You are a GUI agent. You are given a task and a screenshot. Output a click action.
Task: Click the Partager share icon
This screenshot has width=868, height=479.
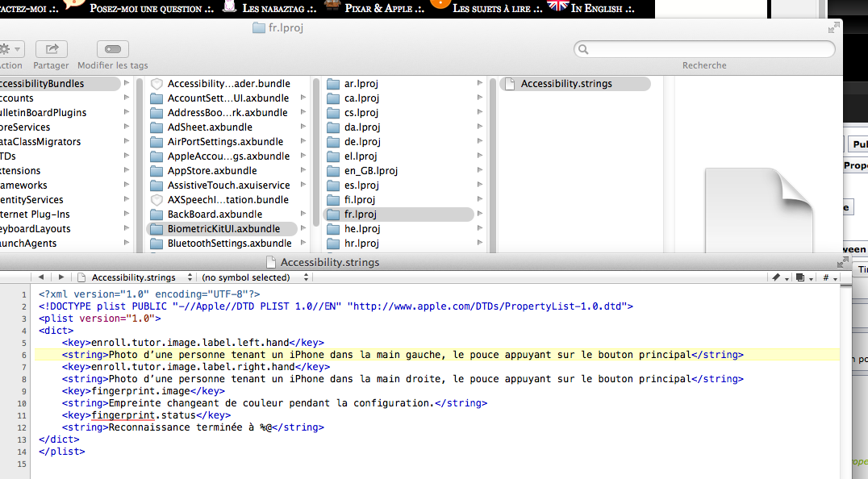51,49
